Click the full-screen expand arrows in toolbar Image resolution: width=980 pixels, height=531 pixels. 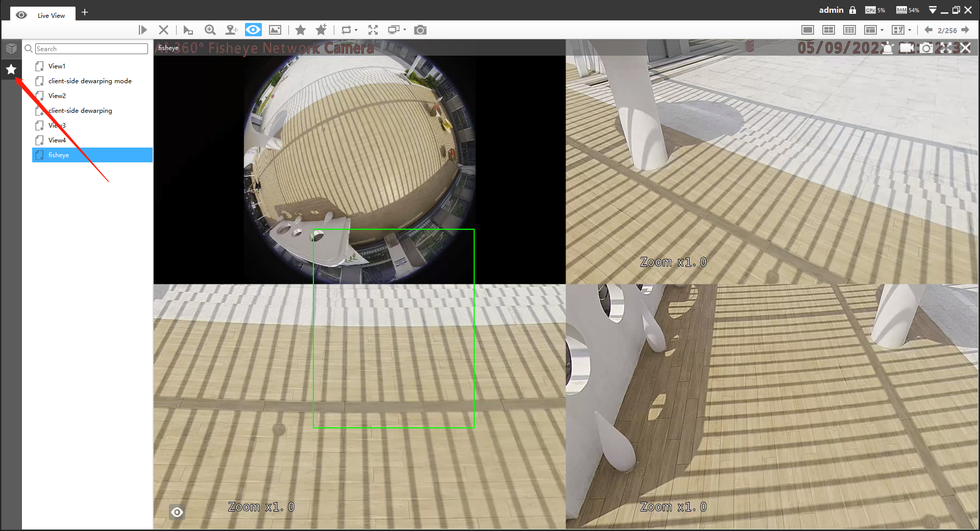point(373,30)
